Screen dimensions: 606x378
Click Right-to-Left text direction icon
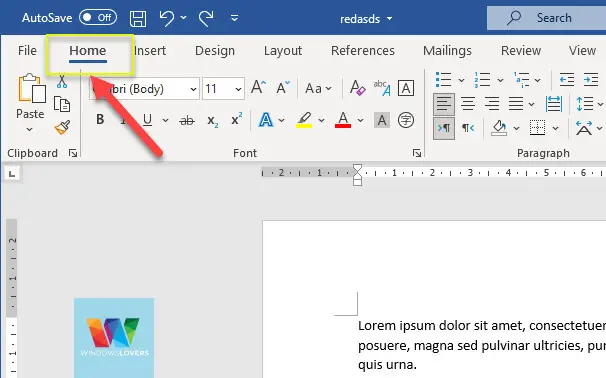[x=468, y=128]
